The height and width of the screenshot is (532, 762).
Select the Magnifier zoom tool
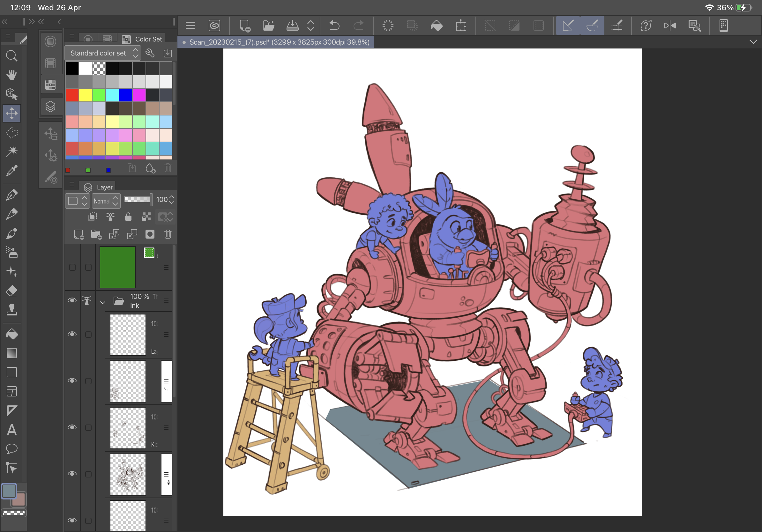(11, 56)
